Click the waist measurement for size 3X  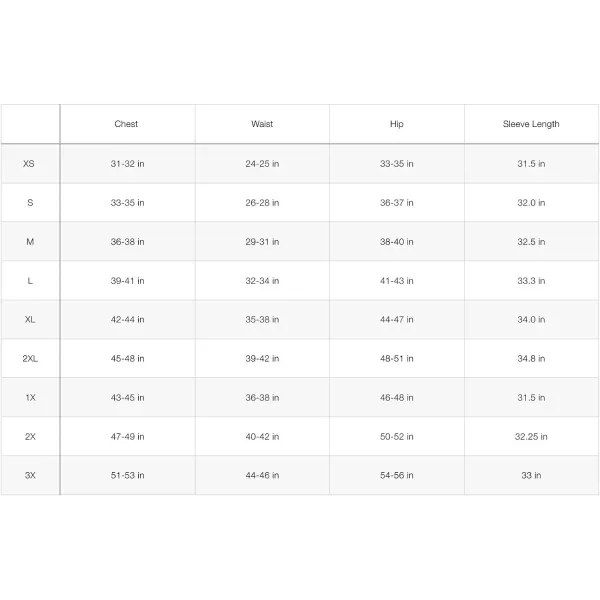coord(262,476)
